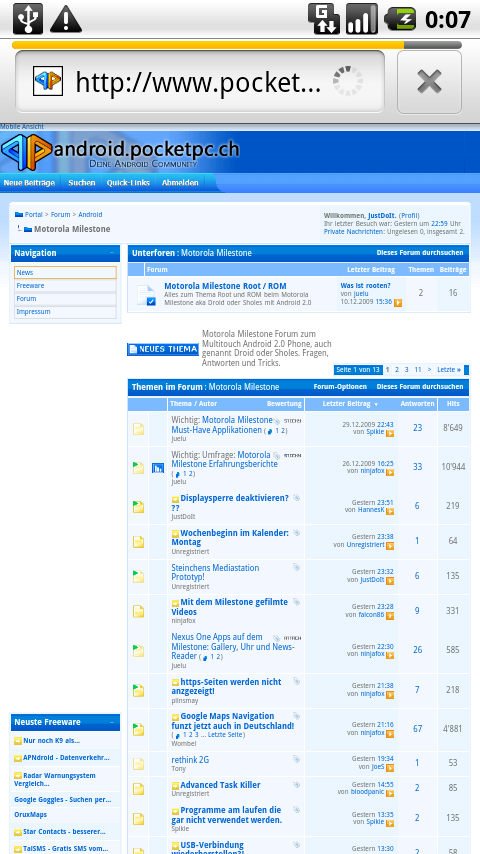
Task: Click attachment icon on Nexus One Apps thread
Action: pyautogui.click(x=277, y=638)
